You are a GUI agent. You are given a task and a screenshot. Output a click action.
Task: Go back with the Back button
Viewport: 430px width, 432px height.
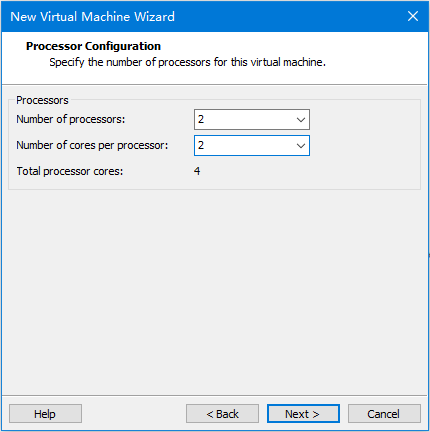click(x=222, y=414)
